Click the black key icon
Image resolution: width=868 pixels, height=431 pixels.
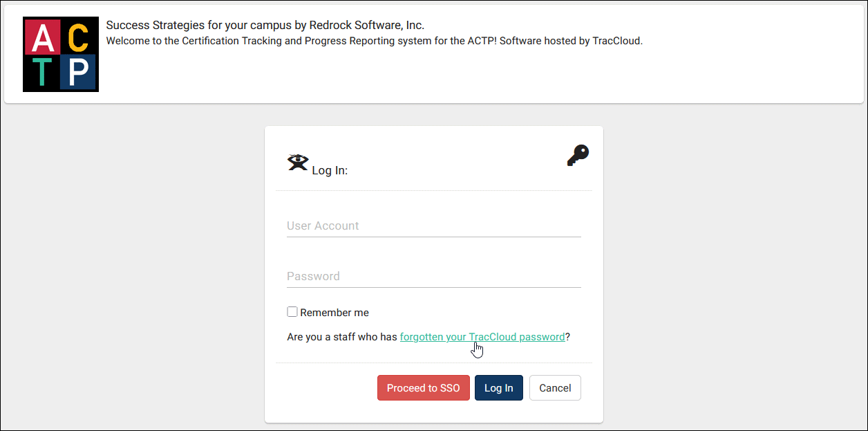pos(578,156)
